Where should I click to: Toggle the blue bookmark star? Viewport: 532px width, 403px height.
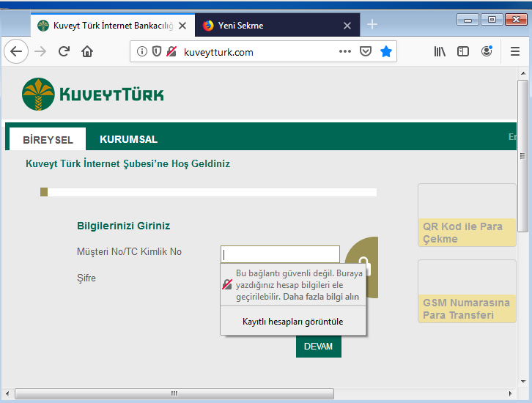point(386,51)
